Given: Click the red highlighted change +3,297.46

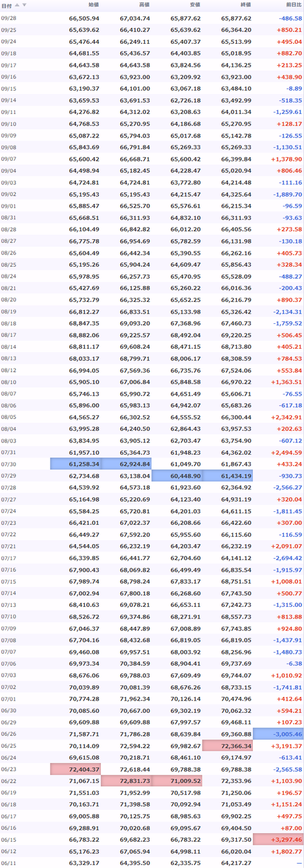Looking at the screenshot, I should coord(278,839).
